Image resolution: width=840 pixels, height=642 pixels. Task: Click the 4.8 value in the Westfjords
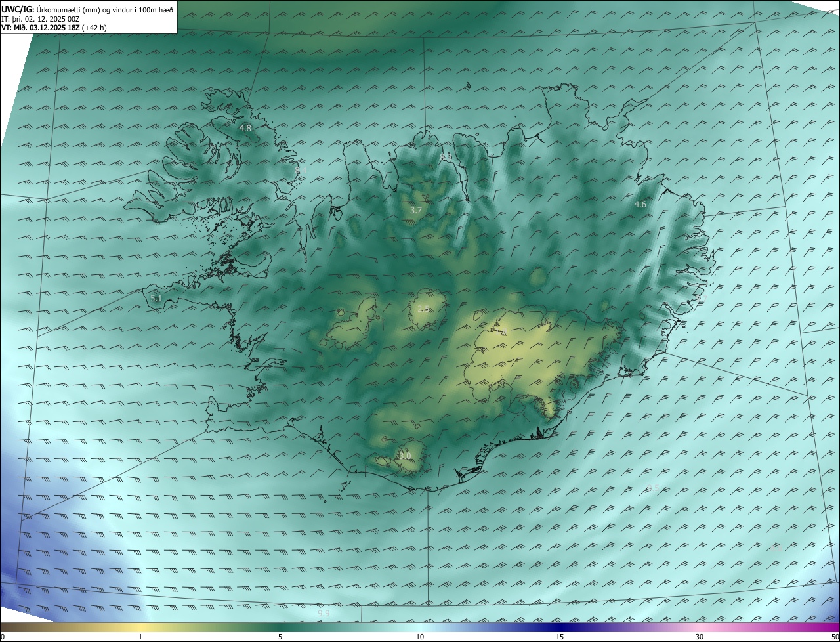click(245, 128)
